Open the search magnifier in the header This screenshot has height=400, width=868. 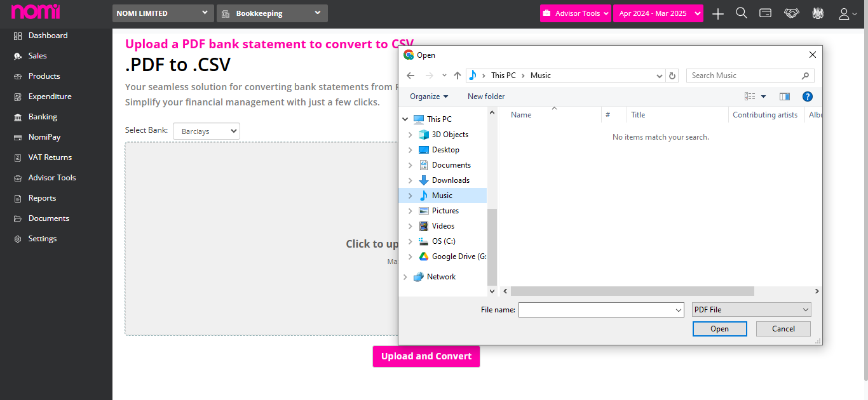coord(742,13)
